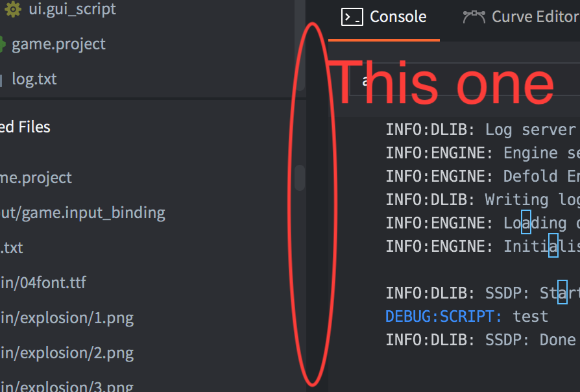Image resolution: width=580 pixels, height=392 pixels.
Task: Open the game.input_binding changed file
Action: point(82,214)
